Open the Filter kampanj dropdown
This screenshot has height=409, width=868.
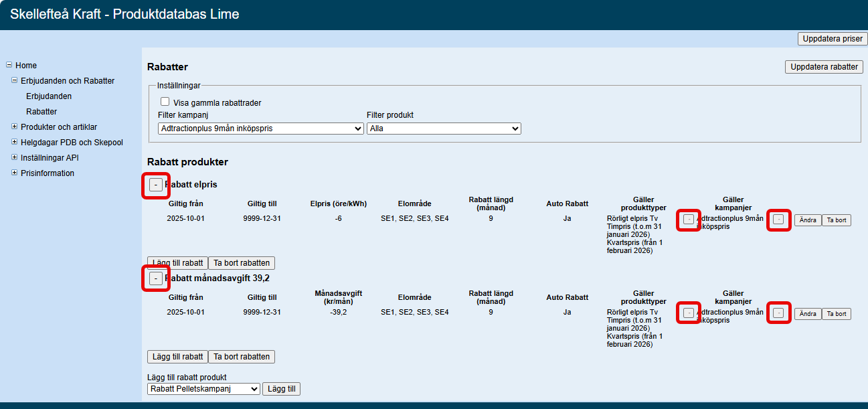point(261,129)
